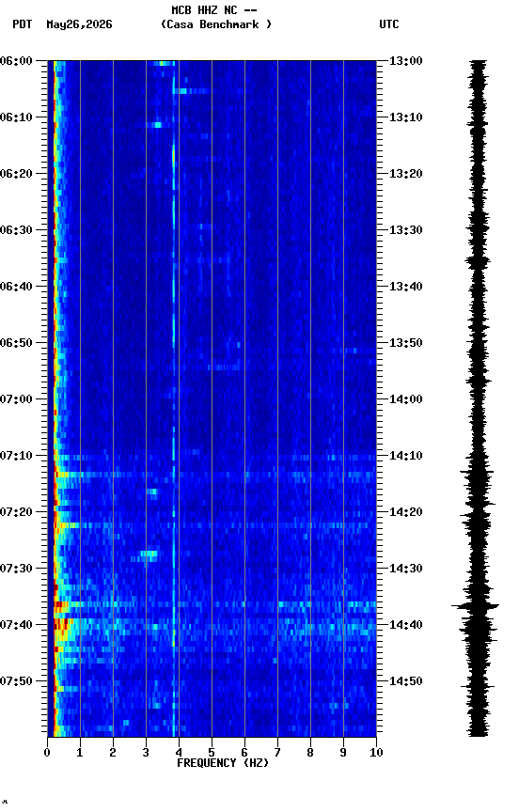Click the '13:10' UTC time label

pos(406,117)
